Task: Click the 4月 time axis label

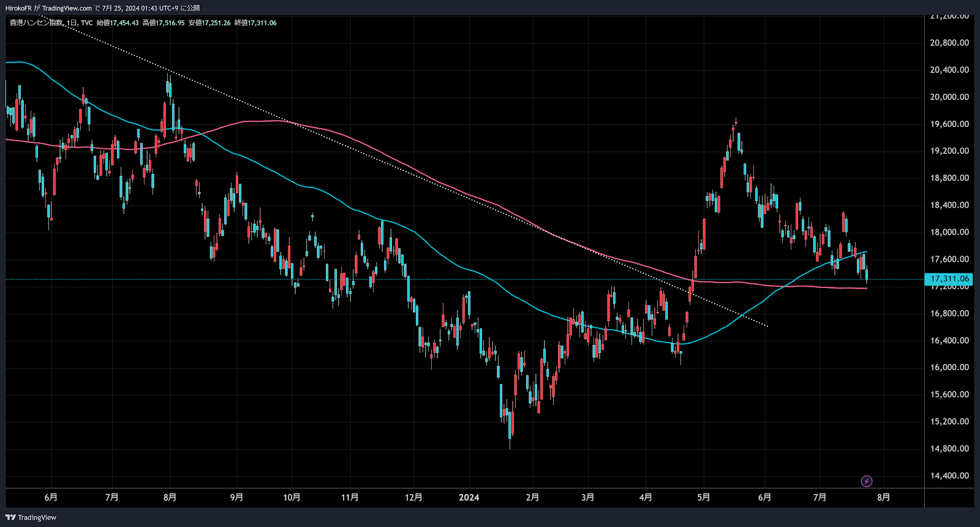Action: pyautogui.click(x=646, y=497)
